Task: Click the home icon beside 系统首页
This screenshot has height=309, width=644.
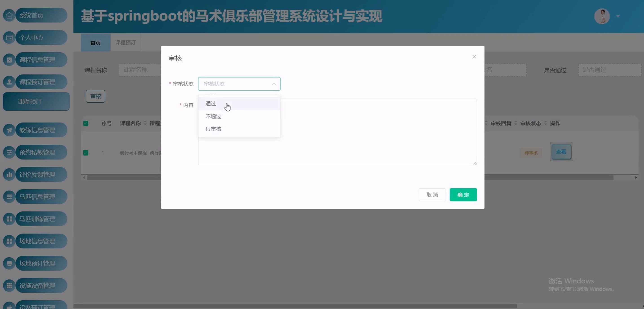Action: point(9,15)
